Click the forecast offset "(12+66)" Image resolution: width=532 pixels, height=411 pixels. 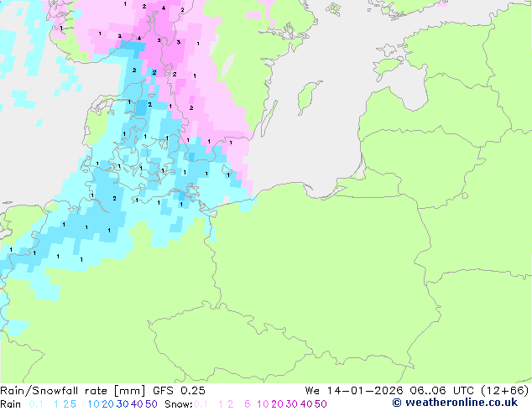505,391
